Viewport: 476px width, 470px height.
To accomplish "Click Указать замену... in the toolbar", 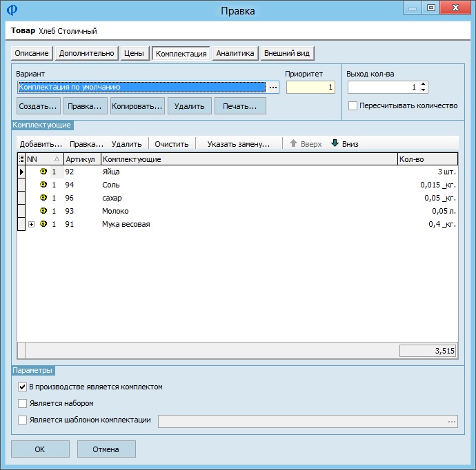I will (x=239, y=144).
